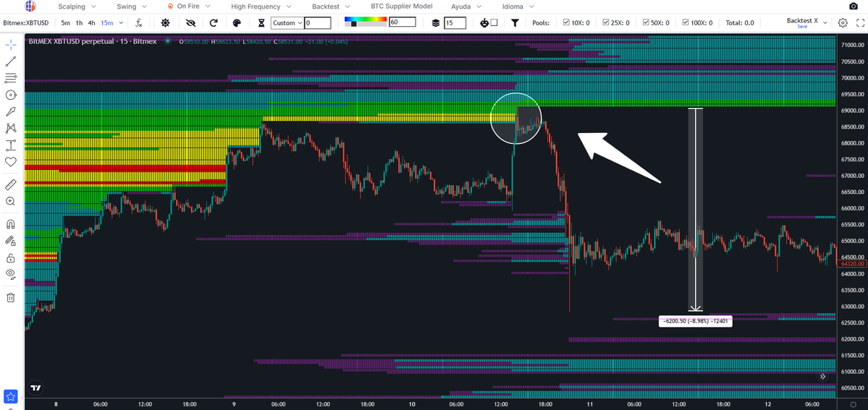
Task: Enter fullscreen mode
Action: point(859,23)
